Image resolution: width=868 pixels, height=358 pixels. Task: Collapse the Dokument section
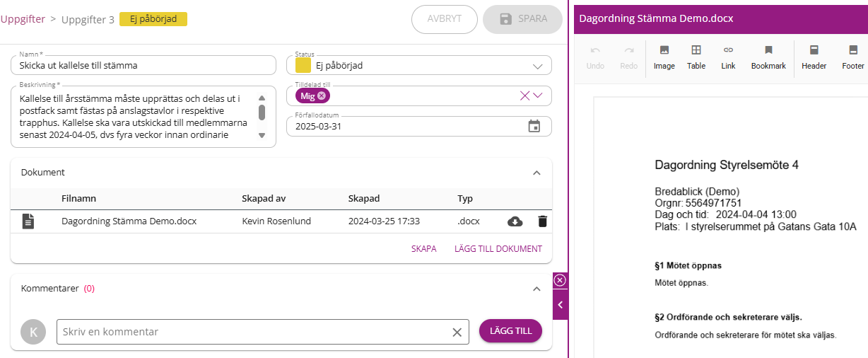536,173
